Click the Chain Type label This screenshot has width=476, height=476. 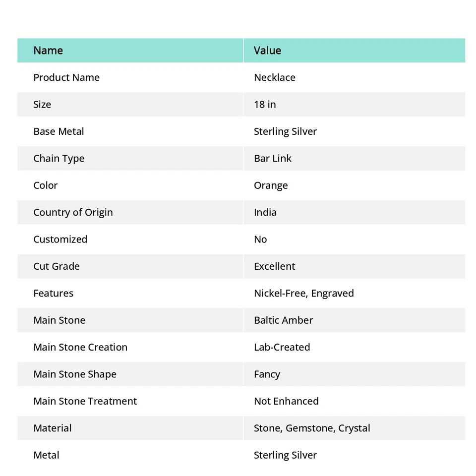pyautogui.click(x=59, y=159)
